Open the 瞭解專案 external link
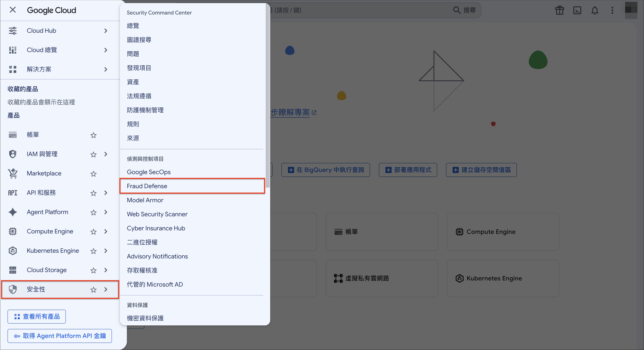 [x=293, y=112]
